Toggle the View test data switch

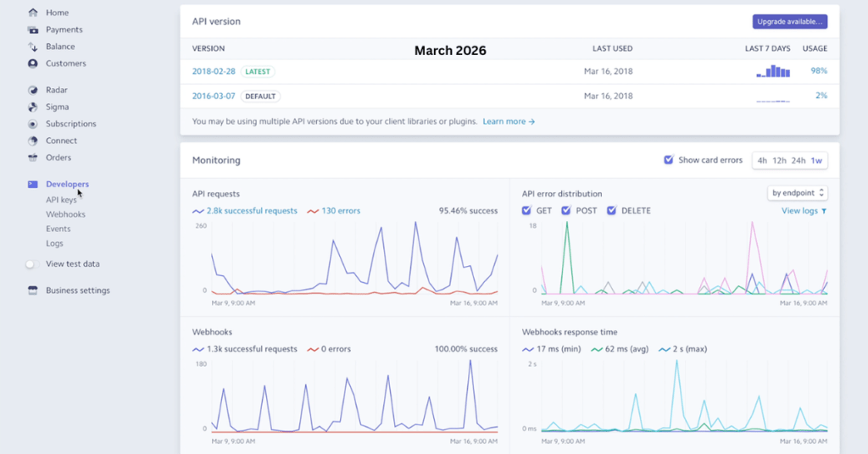[32, 264]
